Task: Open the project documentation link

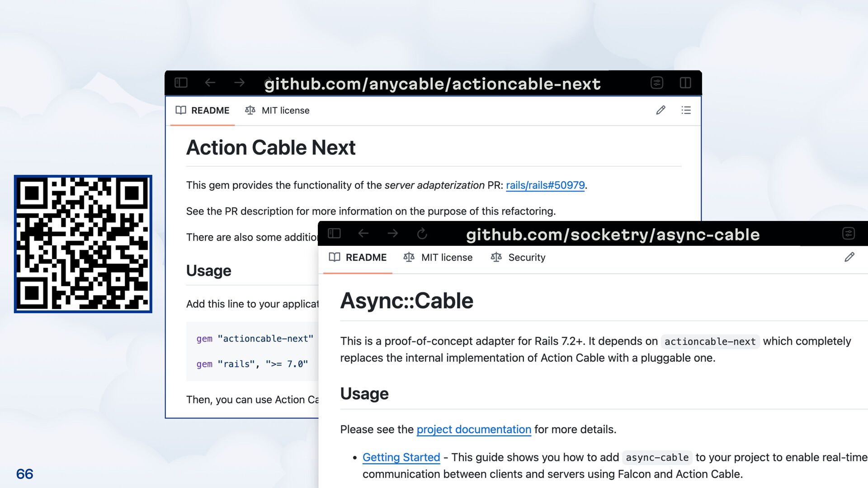Action: pos(474,429)
